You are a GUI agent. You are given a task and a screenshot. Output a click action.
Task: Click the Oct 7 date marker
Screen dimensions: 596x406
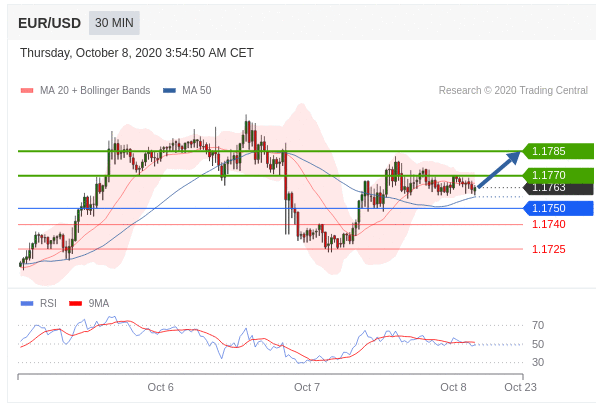point(307,387)
